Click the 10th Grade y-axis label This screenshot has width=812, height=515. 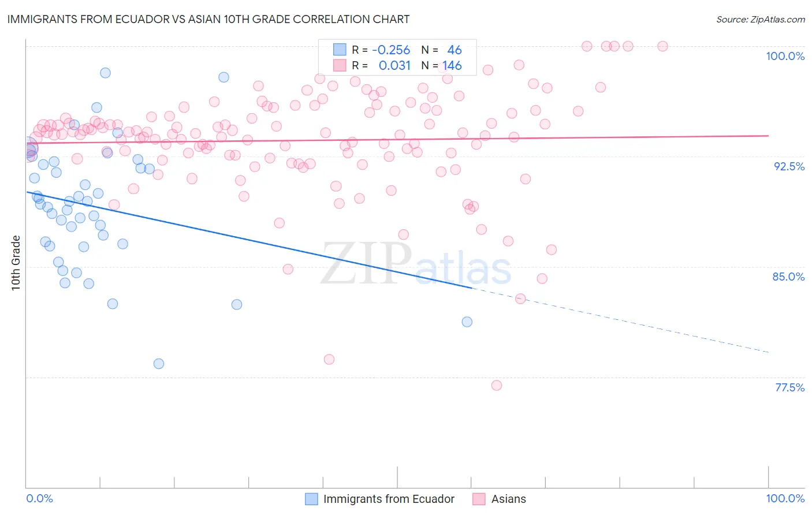[x=16, y=263]
